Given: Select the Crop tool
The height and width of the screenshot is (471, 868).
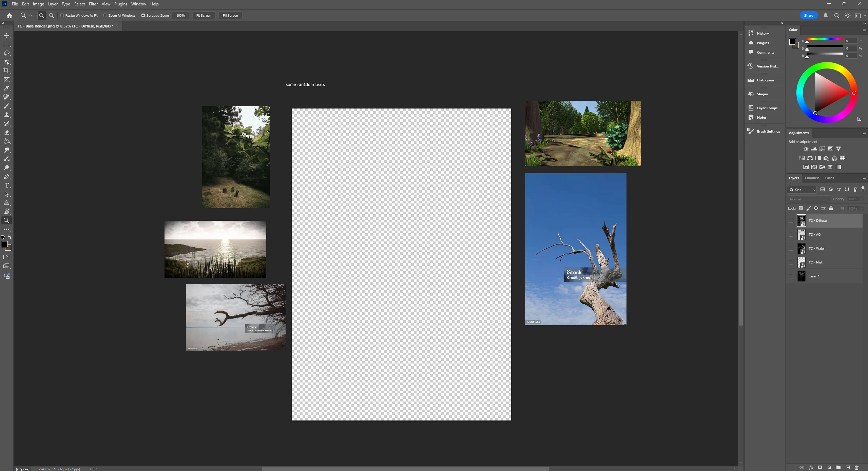Looking at the screenshot, I should coord(6,71).
